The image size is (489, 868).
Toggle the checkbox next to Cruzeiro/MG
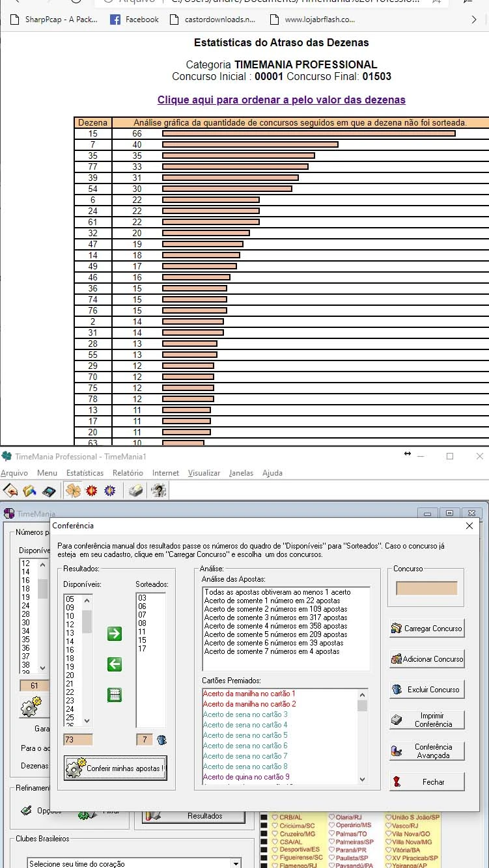264,834
